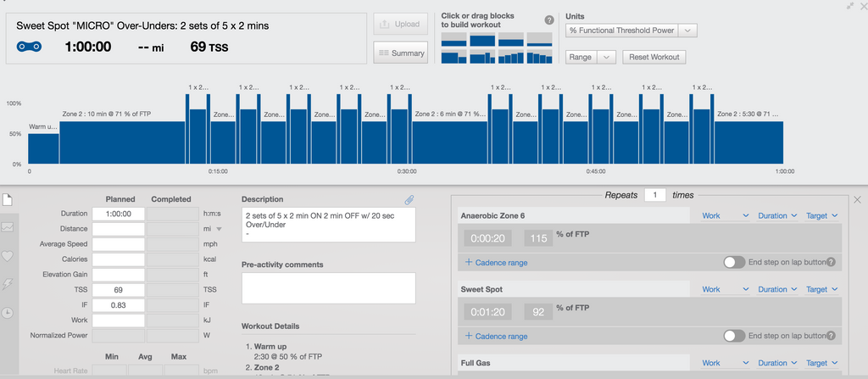Open the % Functional Threshold Power units dropdown
Image resolution: width=868 pixels, height=379 pixels.
(631, 31)
